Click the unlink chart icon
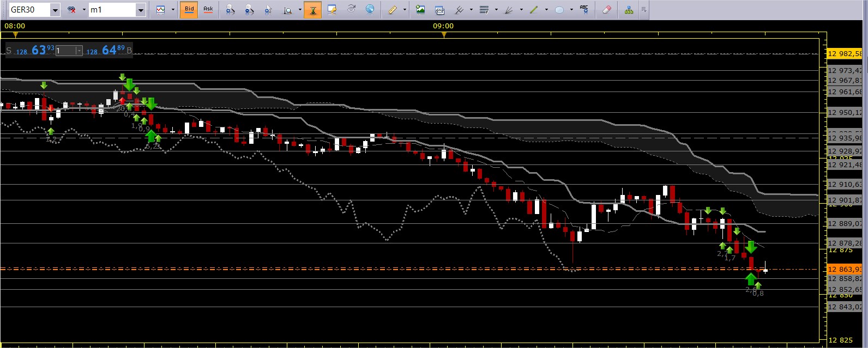 71,10
